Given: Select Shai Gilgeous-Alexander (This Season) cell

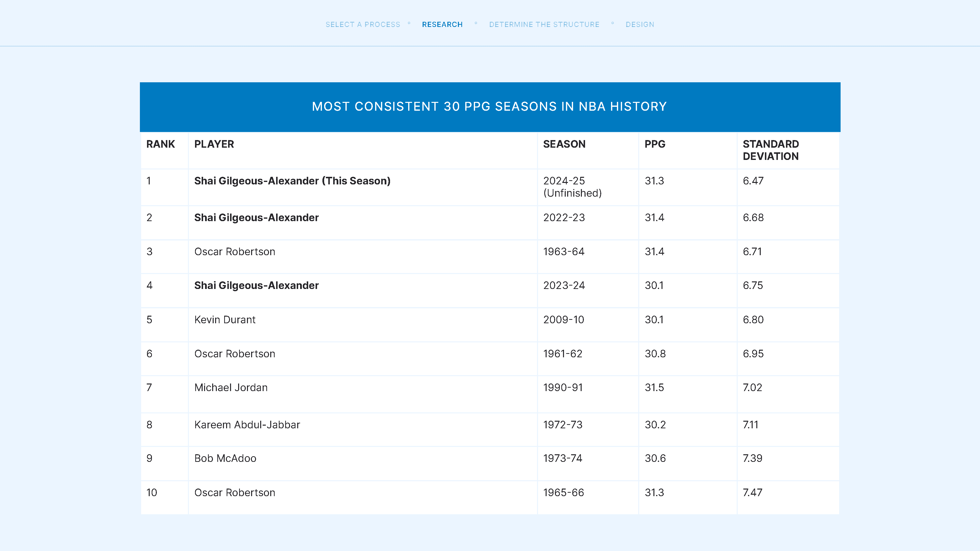Looking at the screenshot, I should pyautogui.click(x=292, y=181).
